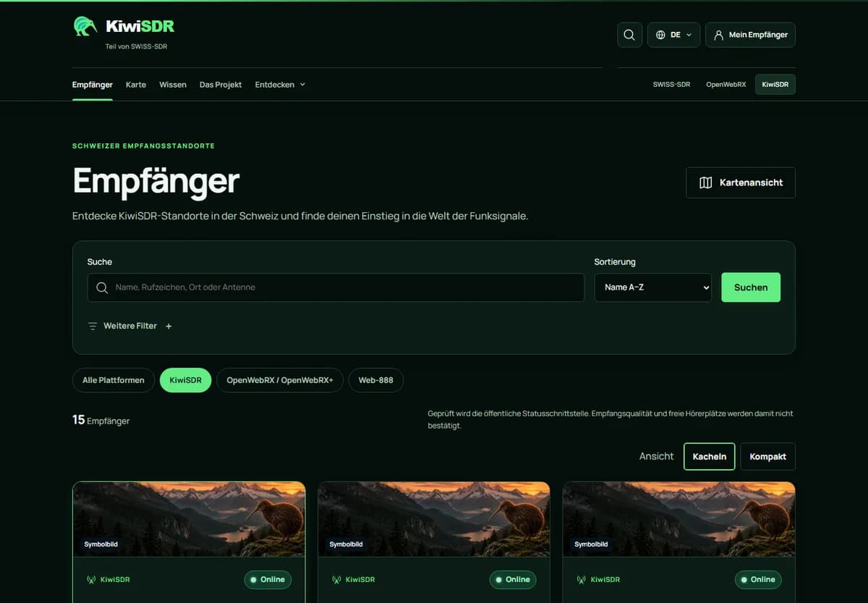The height and width of the screenshot is (603, 868).
Task: Click Symbolbild label on first card
Action: [x=101, y=544]
